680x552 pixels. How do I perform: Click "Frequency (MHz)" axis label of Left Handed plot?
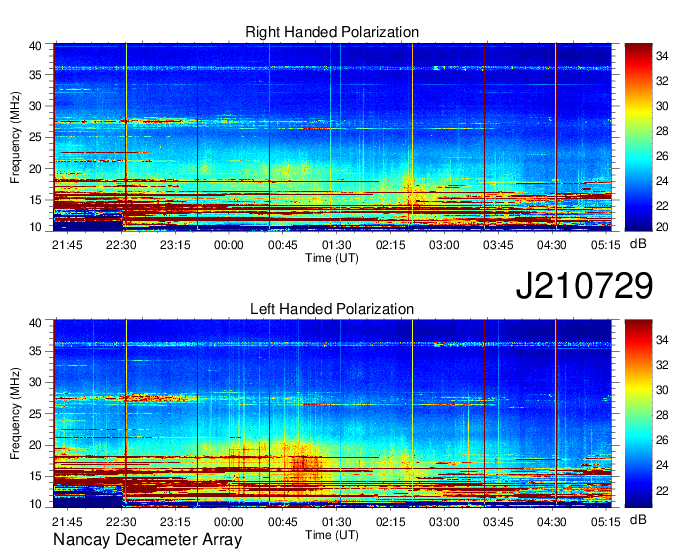(x=15, y=414)
